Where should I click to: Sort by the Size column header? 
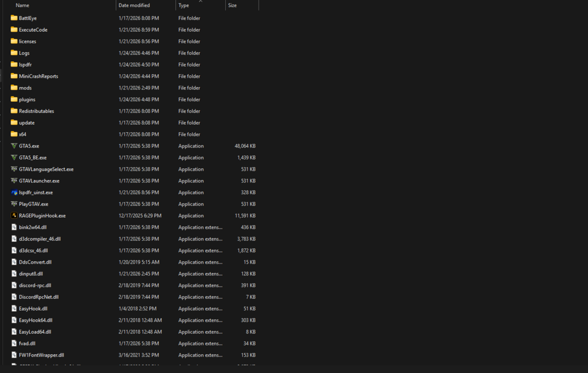tap(235, 5)
